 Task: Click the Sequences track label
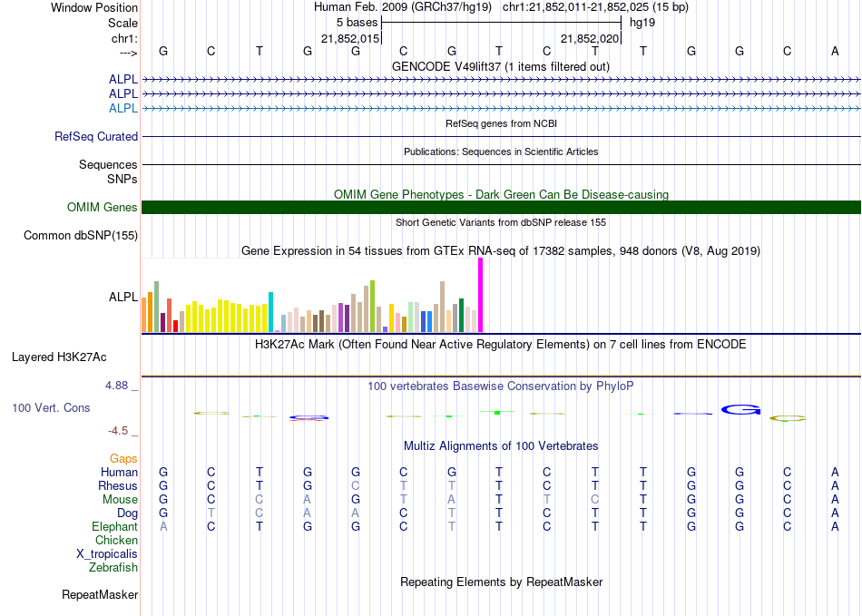tap(108, 165)
